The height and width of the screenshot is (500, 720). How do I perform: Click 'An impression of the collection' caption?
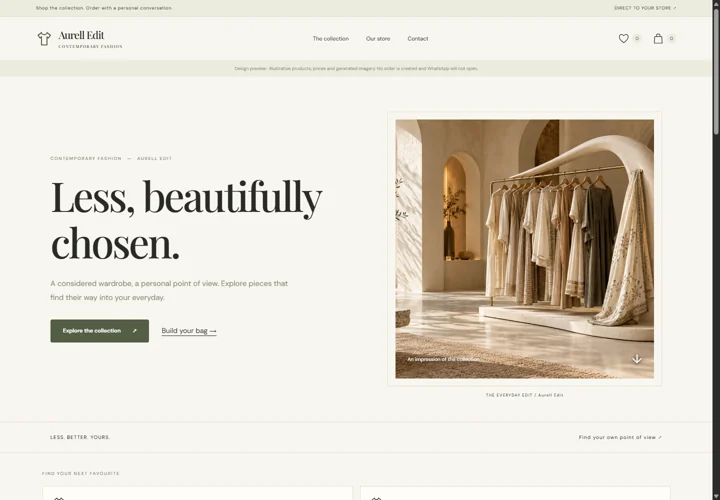[443, 359]
